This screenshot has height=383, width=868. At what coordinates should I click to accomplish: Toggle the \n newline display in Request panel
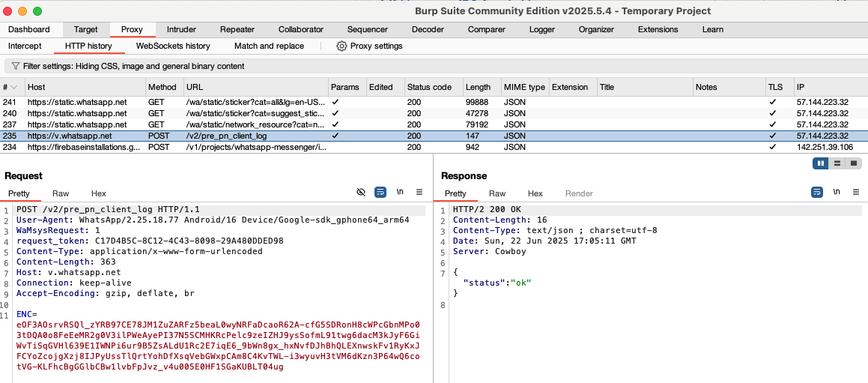(400, 192)
